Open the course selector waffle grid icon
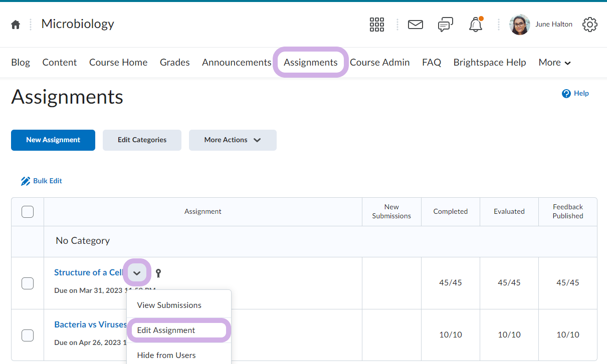The width and height of the screenshot is (607, 364). click(376, 25)
